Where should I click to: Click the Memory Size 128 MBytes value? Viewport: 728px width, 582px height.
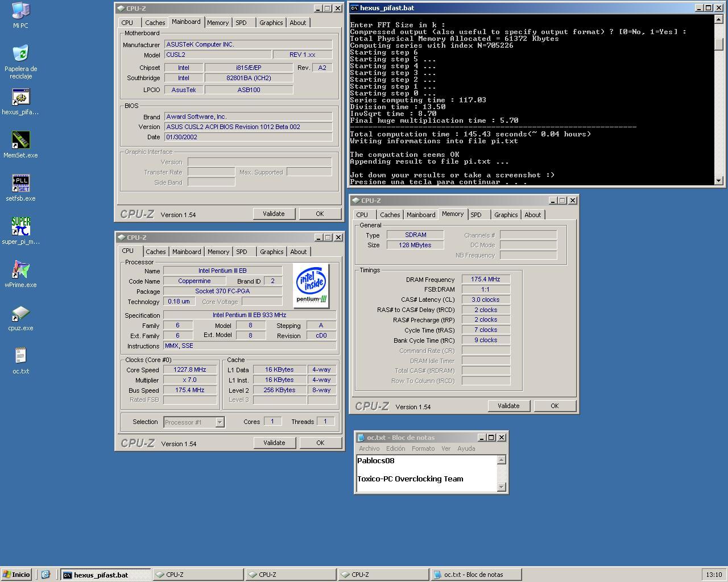pyautogui.click(x=415, y=245)
